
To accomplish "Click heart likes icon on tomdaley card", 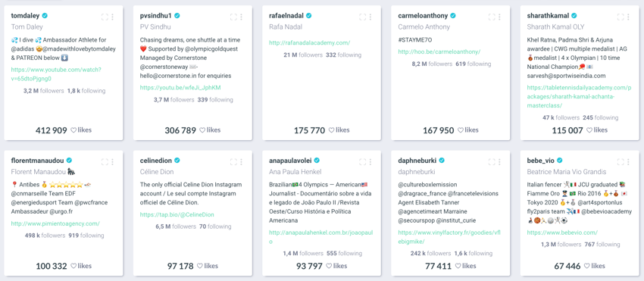I will coord(73,130).
